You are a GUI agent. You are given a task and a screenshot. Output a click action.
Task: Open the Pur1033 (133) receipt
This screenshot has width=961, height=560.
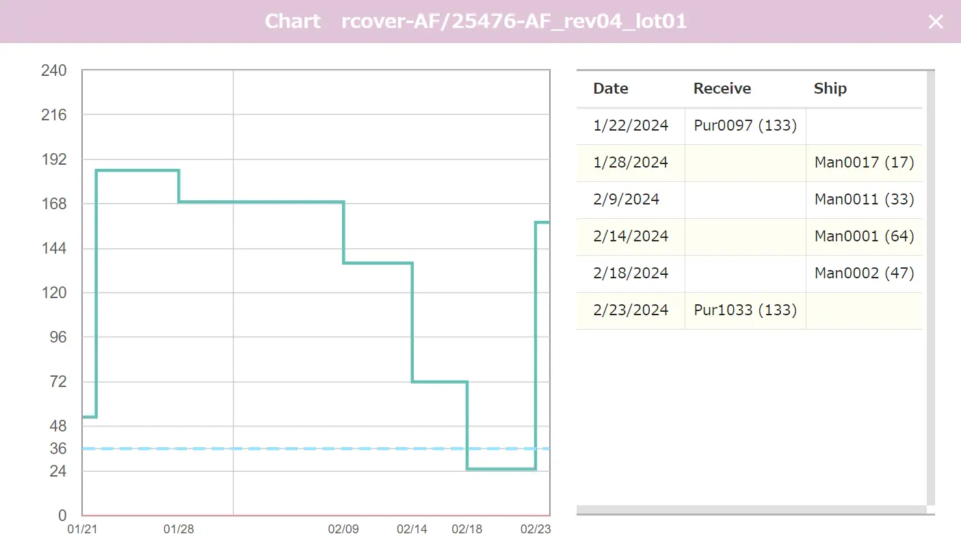tap(745, 310)
